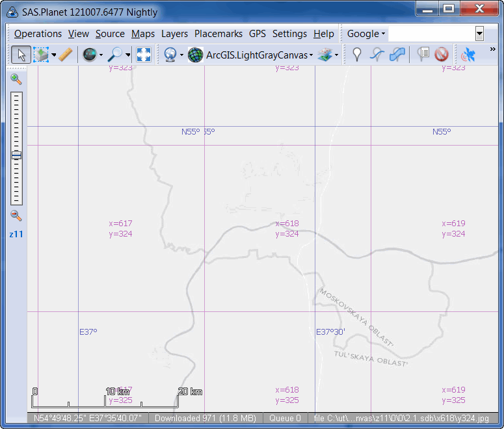
Task: Click the add polygon placemark icon
Action: 397,55
